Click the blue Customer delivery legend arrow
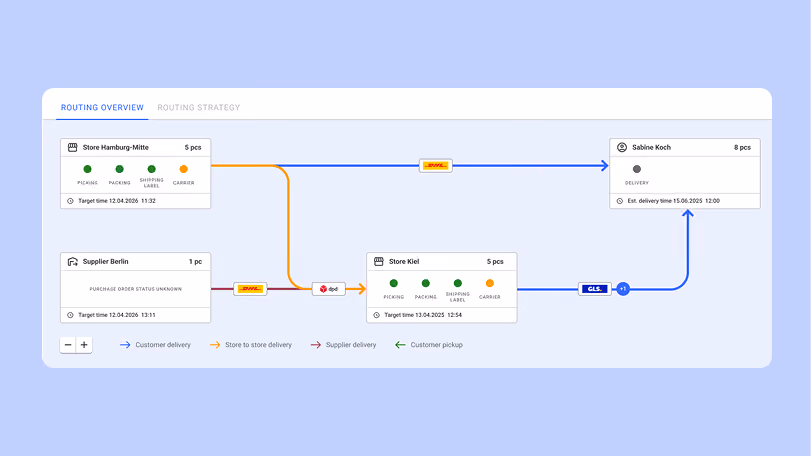811x456 pixels. point(125,345)
